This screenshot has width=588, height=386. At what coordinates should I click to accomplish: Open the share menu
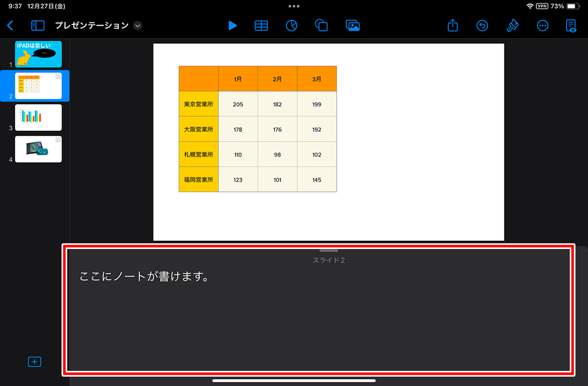[453, 25]
